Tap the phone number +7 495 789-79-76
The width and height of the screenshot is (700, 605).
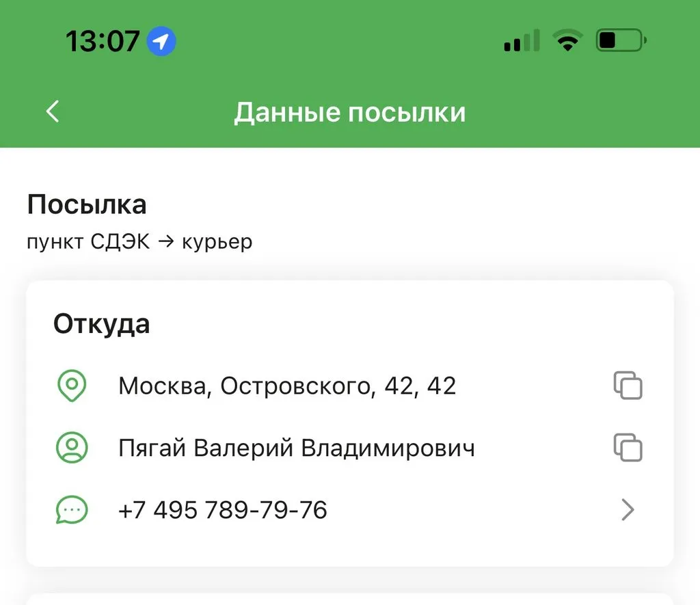[x=223, y=510]
